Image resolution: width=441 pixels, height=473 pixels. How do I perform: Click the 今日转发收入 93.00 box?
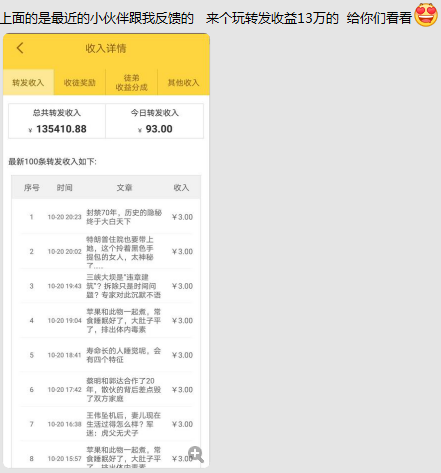pyautogui.click(x=155, y=121)
